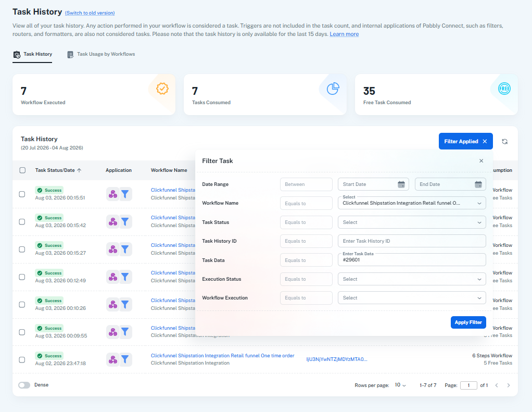
Task: Open the Learn more link
Action: [344, 34]
